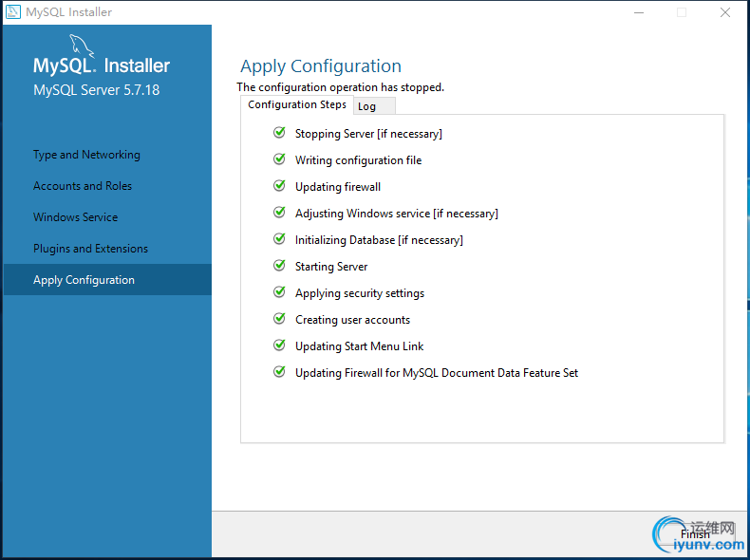Click the green check beside Starting Server
Image resolution: width=750 pixels, height=560 pixels.
point(279,266)
